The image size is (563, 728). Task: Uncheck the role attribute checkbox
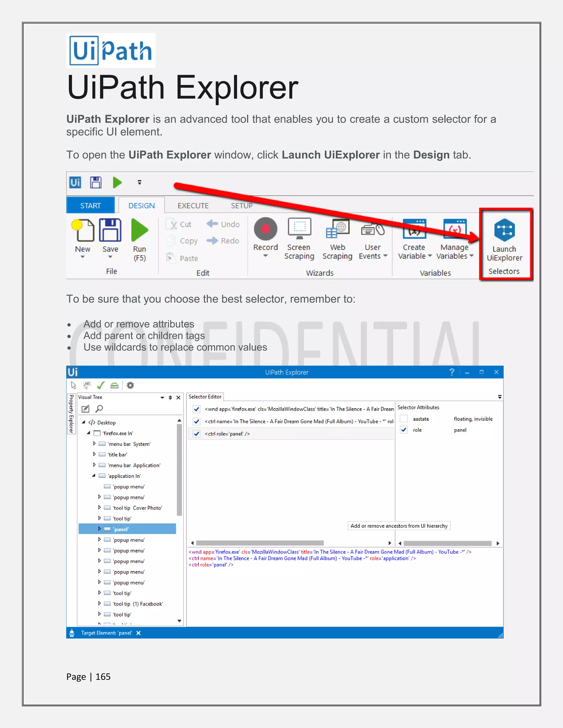pos(404,430)
